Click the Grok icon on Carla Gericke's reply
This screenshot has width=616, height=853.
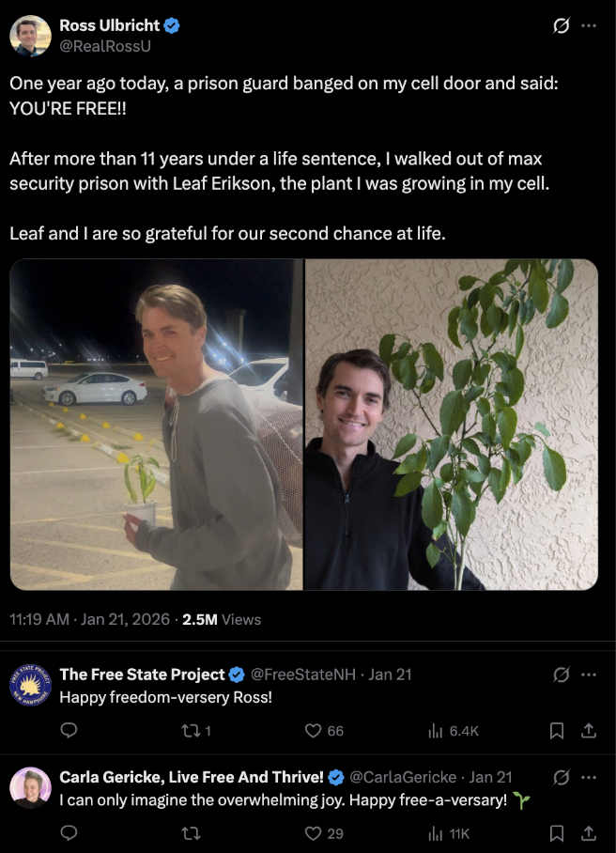[x=560, y=776]
